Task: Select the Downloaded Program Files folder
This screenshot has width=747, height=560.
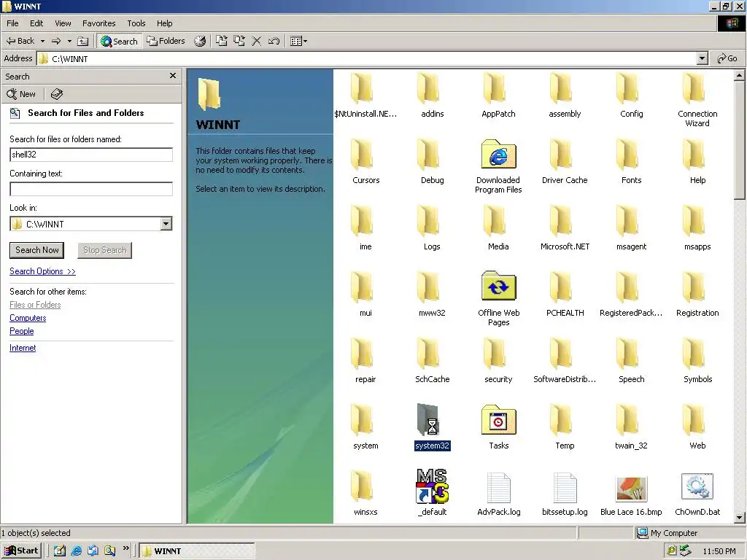Action: tap(498, 166)
